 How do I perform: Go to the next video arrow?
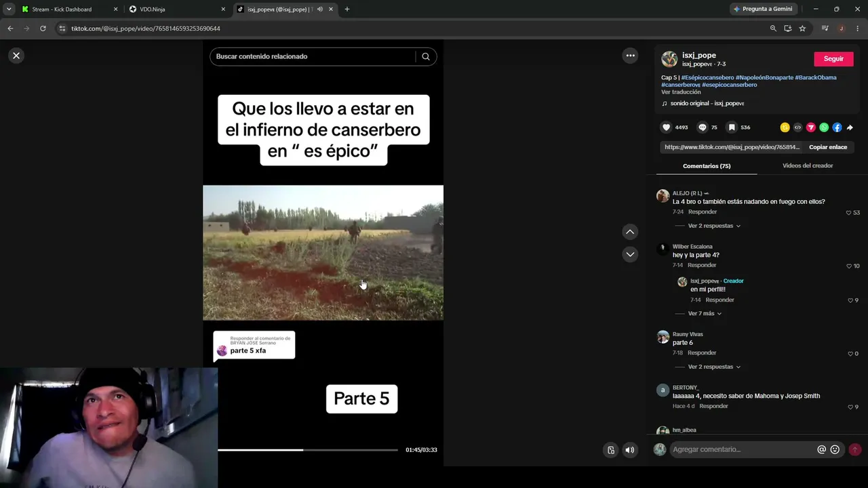[630, 254]
